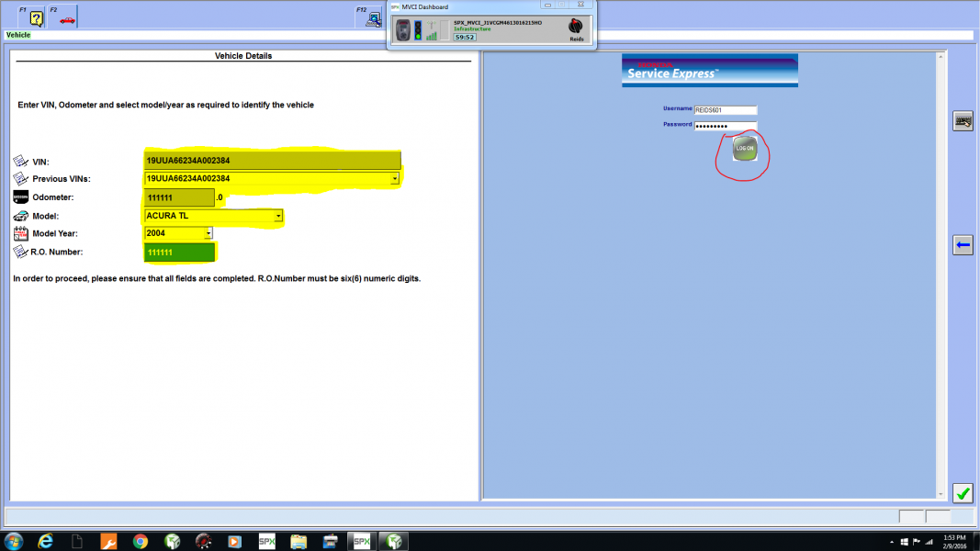Click the Odometer gauge icon
This screenshot has height=551, width=980.
tap(20, 197)
